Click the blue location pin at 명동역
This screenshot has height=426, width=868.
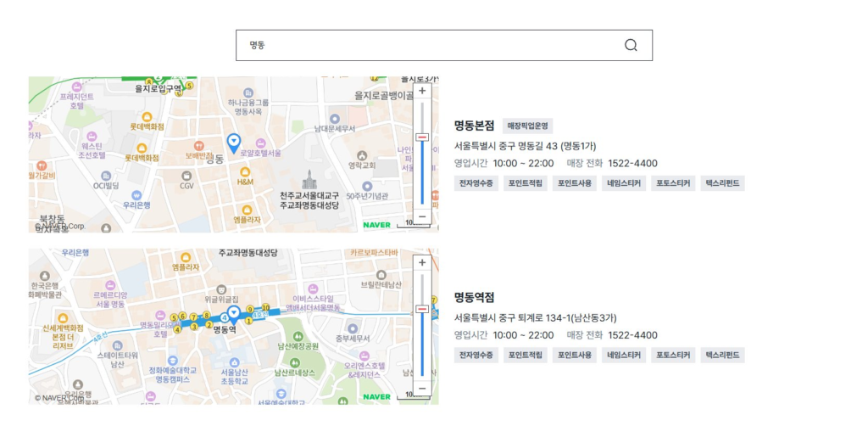point(234,315)
